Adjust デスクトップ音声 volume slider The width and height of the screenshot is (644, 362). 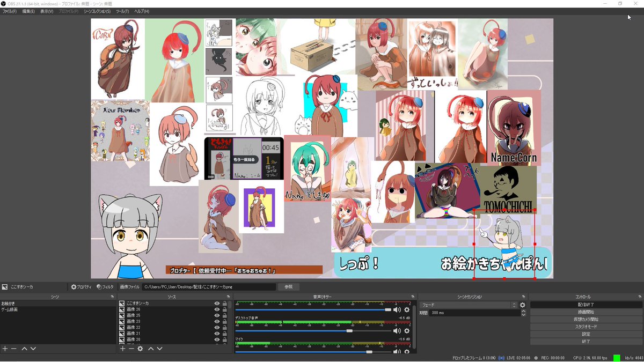point(349,331)
